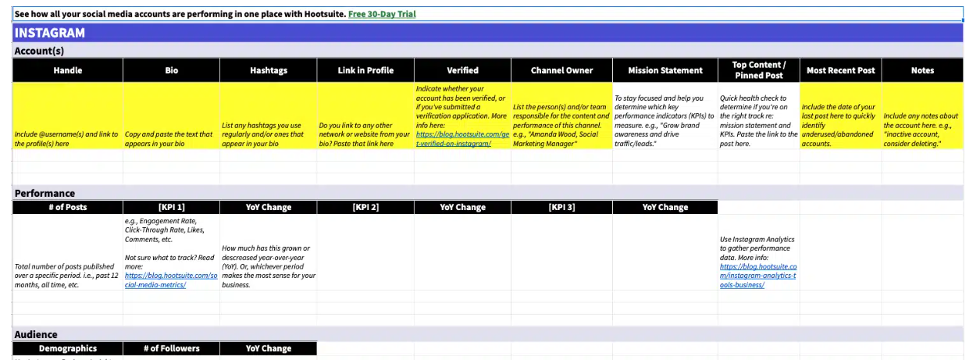Viewport: 980px width, 360px height.
Task: Select YoY Change header next to [KPI 2]
Action: click(462, 207)
